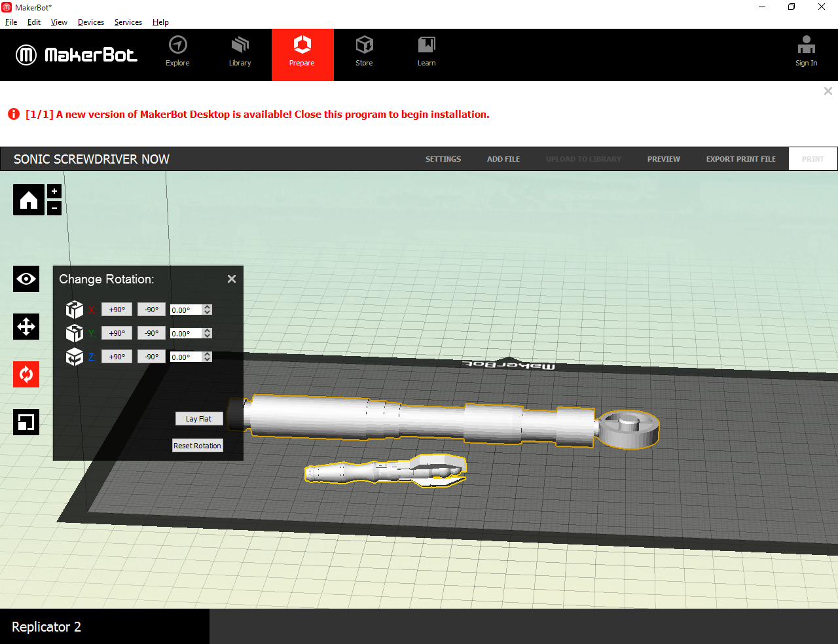Rotate X by +90 degrees
838x644 pixels.
click(117, 310)
